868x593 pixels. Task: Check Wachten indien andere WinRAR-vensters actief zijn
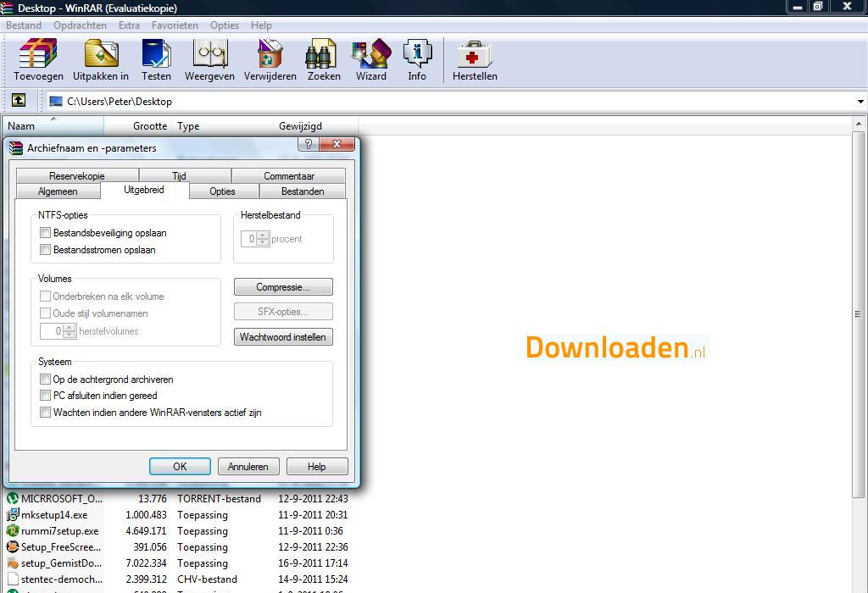click(x=46, y=412)
